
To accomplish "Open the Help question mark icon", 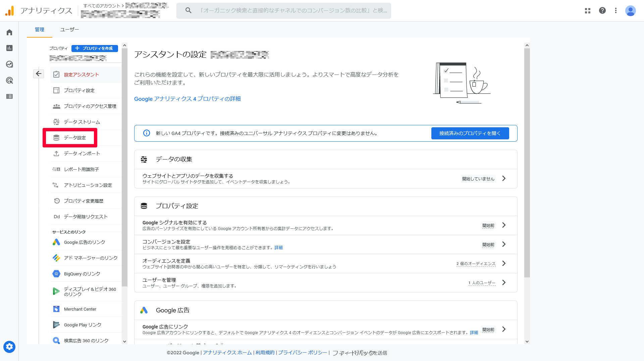I will 602,10.
